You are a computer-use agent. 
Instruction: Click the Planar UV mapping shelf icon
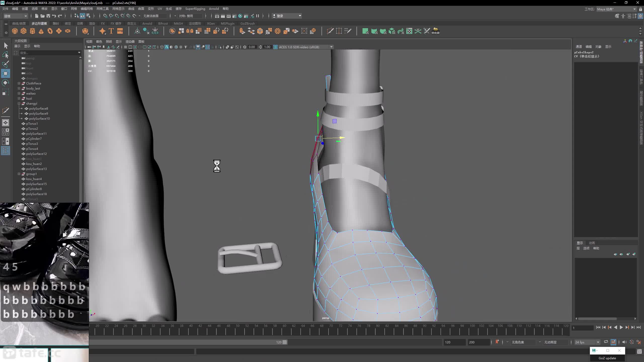pyautogui.click(x=366, y=31)
